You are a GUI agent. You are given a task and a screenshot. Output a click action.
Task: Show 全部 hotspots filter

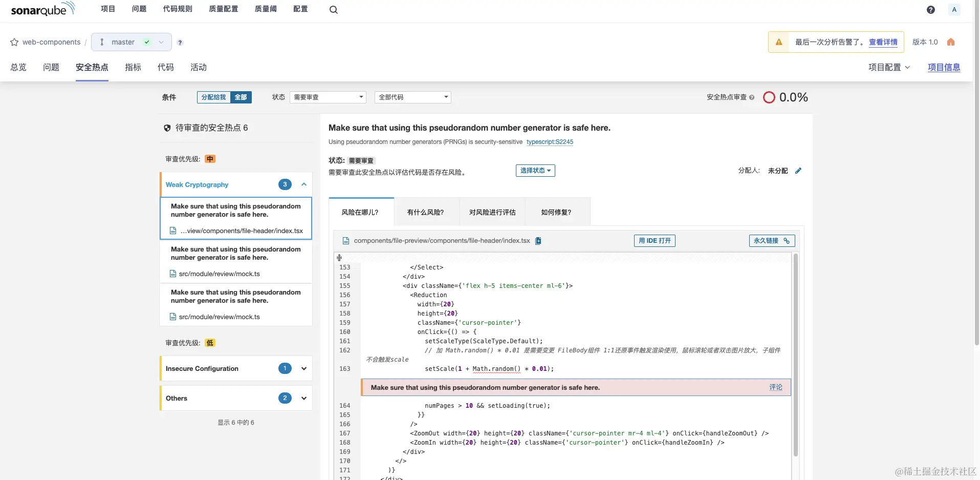point(241,97)
